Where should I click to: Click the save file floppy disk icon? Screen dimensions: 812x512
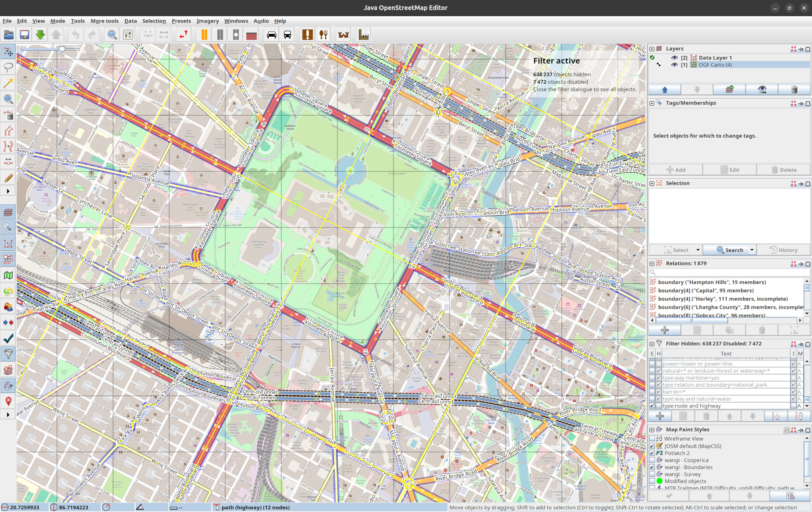point(25,35)
